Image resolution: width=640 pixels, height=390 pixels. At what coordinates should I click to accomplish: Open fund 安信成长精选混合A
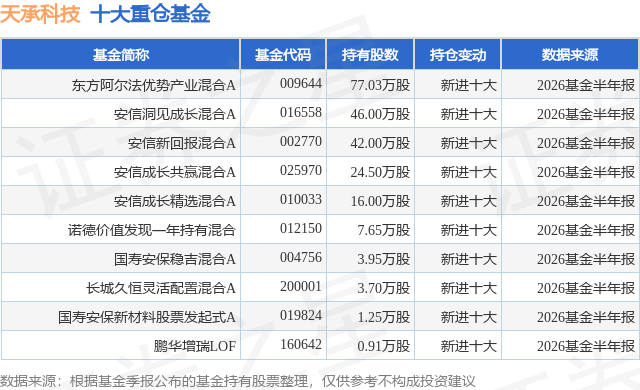point(175,201)
